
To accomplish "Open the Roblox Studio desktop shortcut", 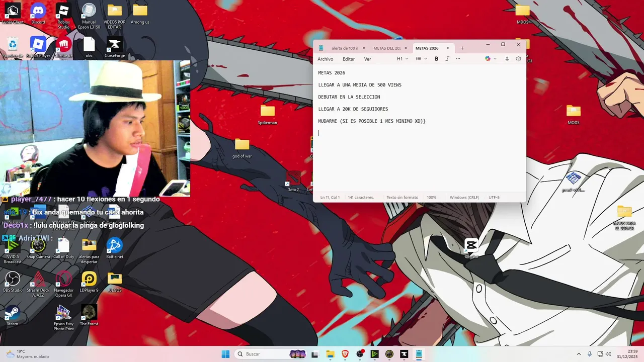I will (x=63, y=16).
